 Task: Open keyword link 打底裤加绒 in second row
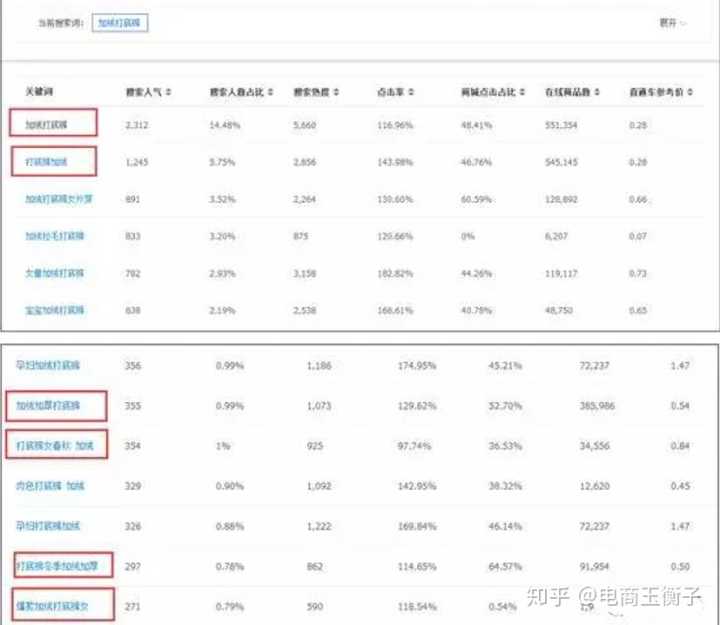(53, 161)
